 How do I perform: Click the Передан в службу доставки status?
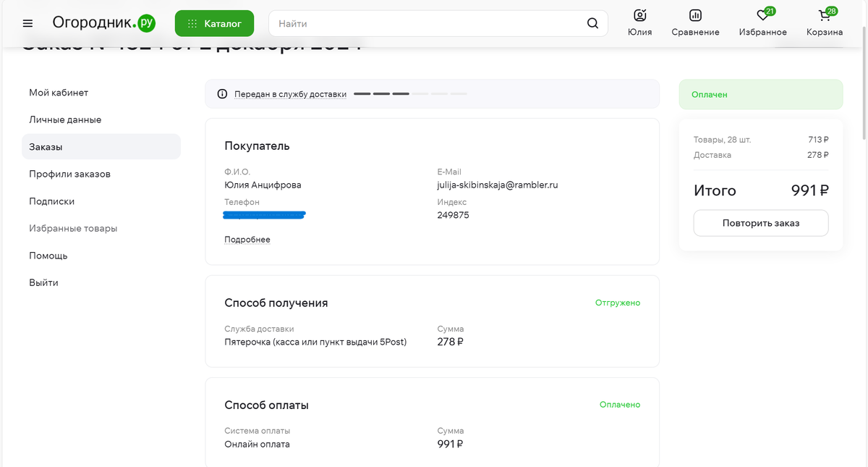[290, 94]
